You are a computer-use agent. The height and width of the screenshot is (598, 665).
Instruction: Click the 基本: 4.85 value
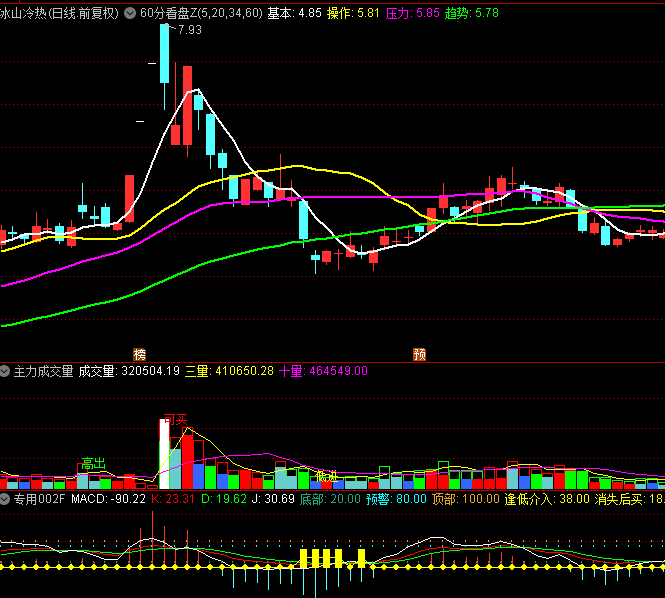[x=294, y=14]
